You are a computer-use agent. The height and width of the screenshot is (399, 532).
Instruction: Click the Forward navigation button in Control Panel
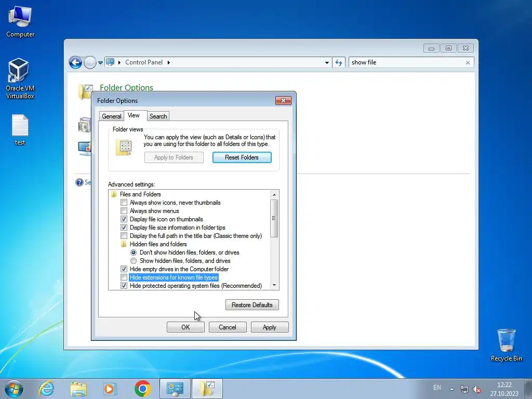[x=90, y=62]
